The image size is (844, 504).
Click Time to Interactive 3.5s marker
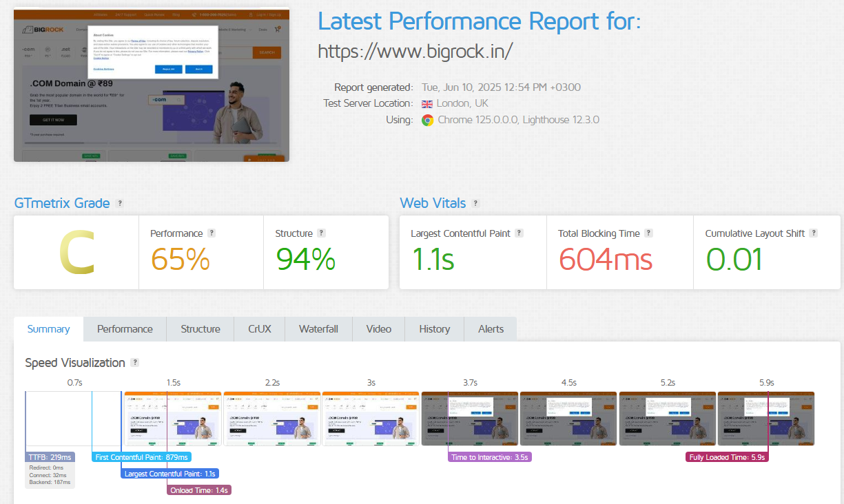(x=490, y=457)
